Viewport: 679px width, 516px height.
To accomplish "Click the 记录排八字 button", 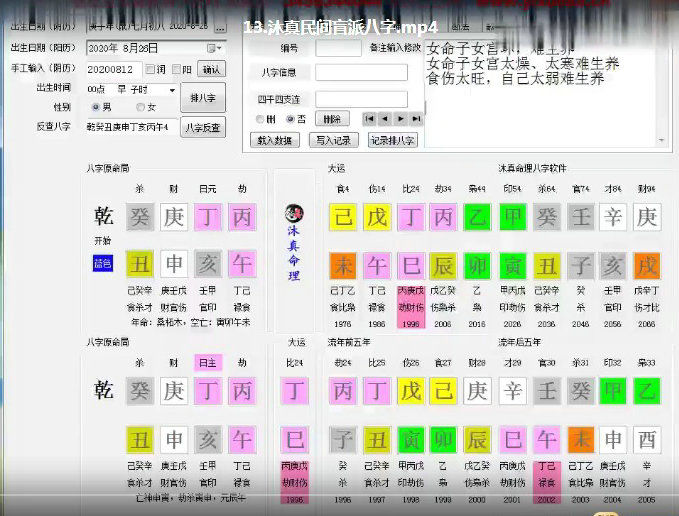I will (x=393, y=140).
